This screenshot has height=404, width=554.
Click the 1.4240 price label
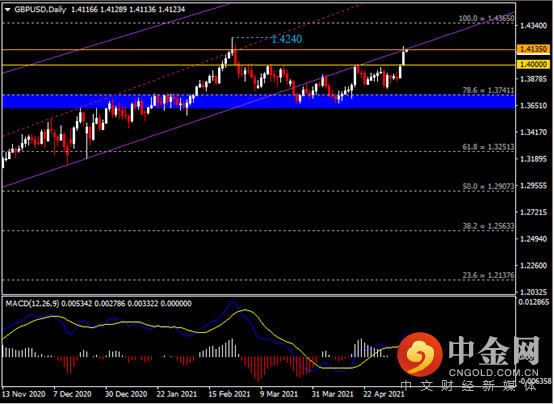point(287,39)
